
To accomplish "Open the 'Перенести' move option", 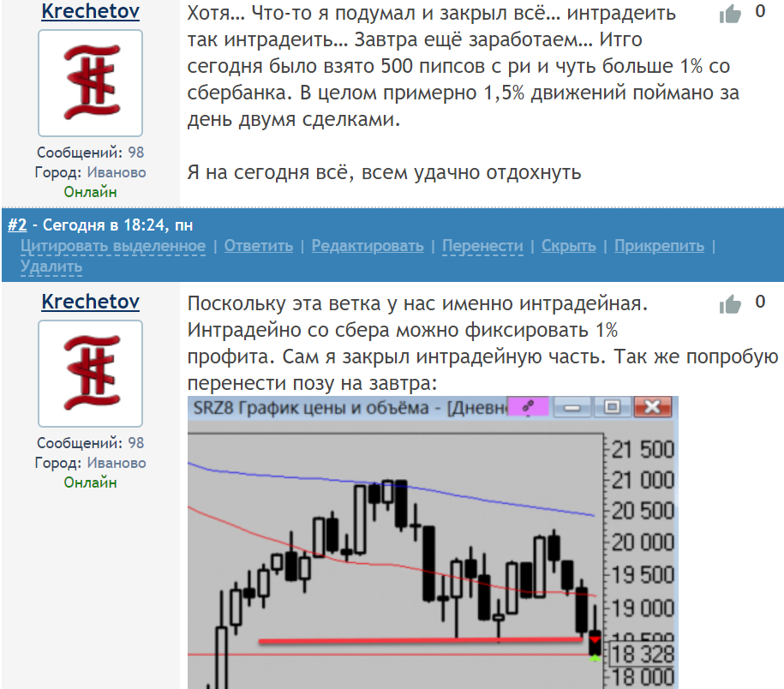I will tap(482, 246).
